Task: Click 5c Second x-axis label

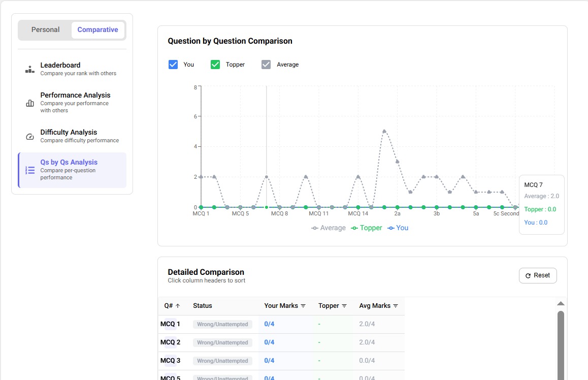Action: tap(506, 214)
